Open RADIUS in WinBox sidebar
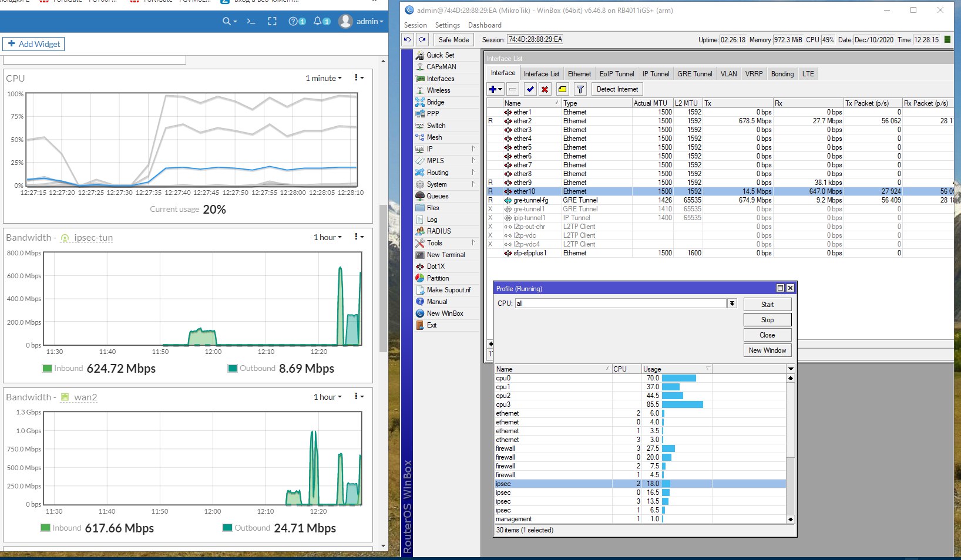This screenshot has width=961, height=560. point(439,231)
